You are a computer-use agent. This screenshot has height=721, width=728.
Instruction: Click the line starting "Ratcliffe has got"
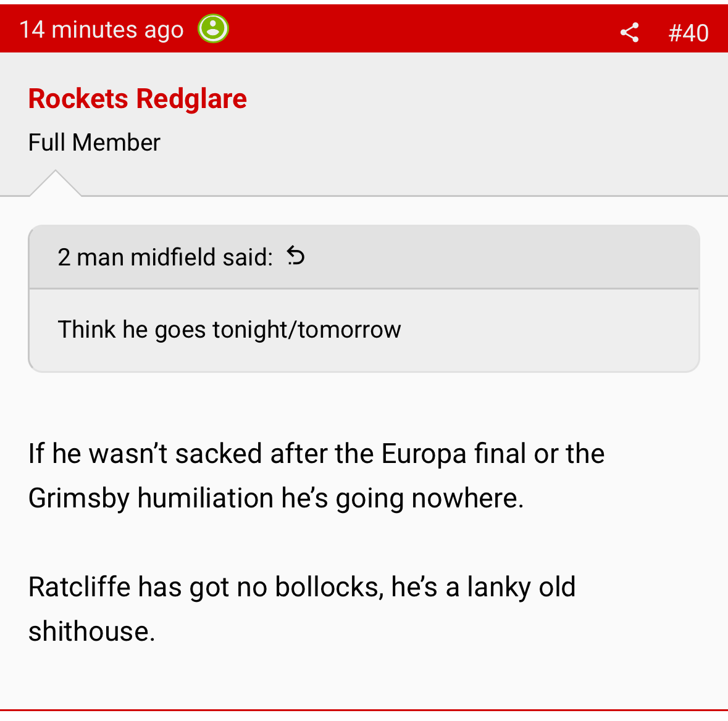point(302,587)
